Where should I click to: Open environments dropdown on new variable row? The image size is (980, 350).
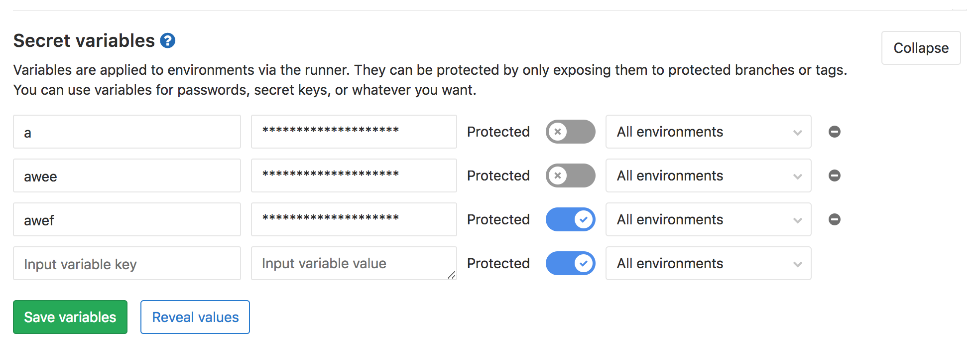(x=708, y=263)
